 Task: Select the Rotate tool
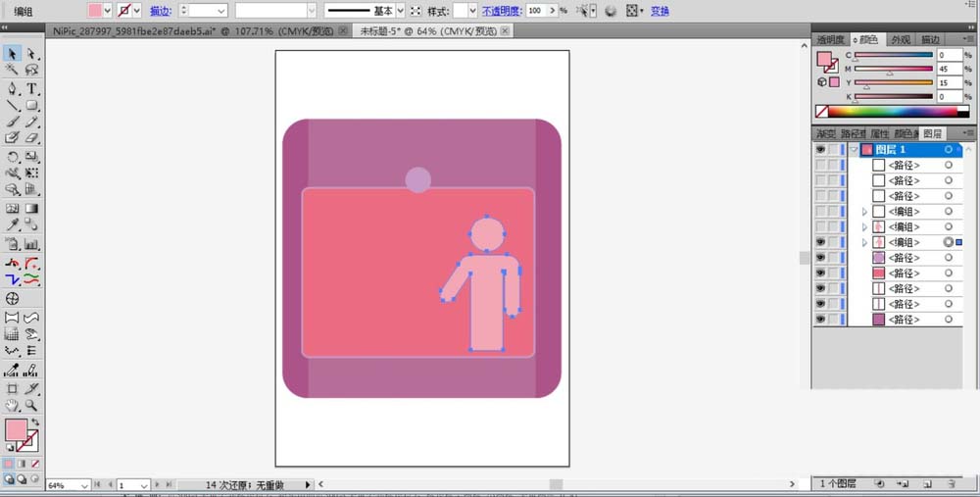pos(13,157)
